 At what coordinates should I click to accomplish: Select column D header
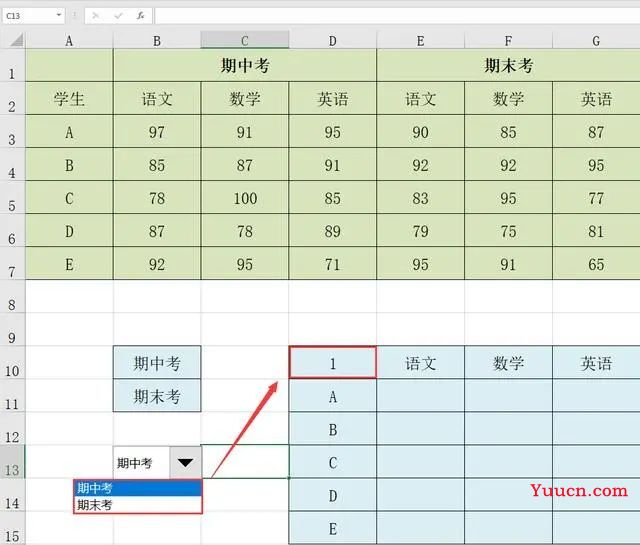coord(333,41)
